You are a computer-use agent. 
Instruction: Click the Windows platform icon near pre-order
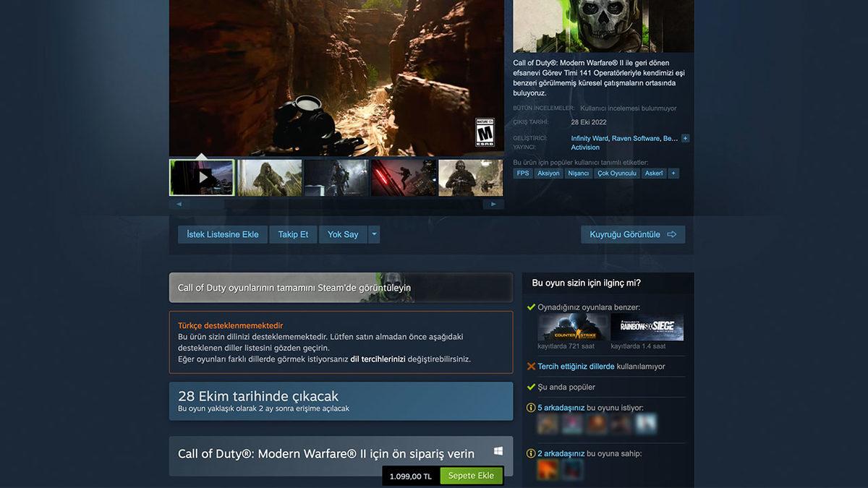coord(497,450)
